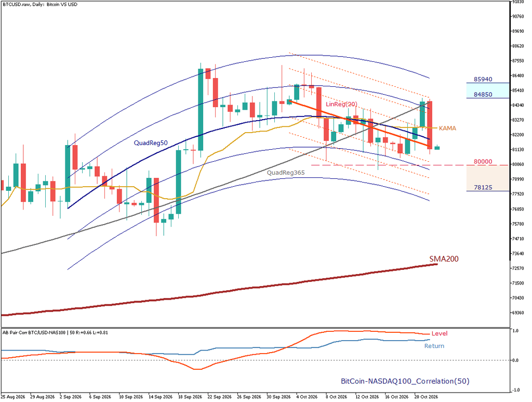Click the 12 Oct 2026 date label

[x=367, y=397]
